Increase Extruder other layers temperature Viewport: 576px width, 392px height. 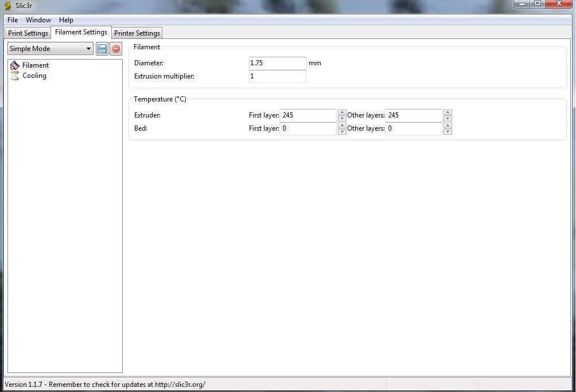click(x=447, y=112)
